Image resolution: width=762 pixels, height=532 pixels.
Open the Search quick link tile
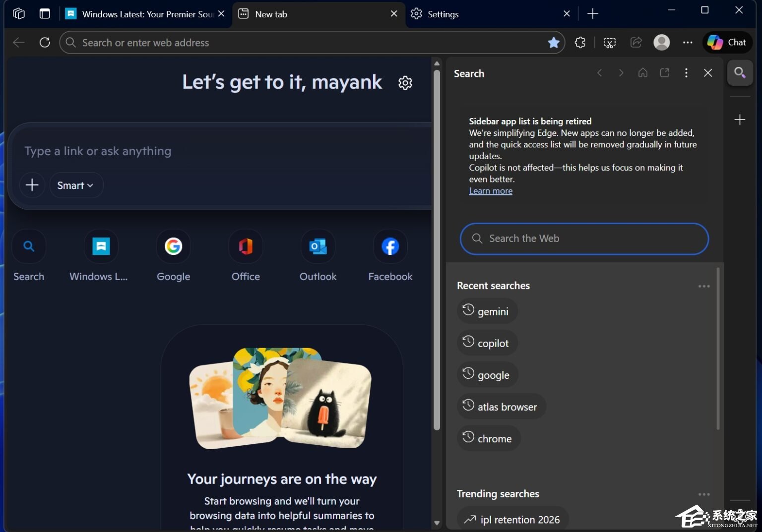(x=29, y=256)
